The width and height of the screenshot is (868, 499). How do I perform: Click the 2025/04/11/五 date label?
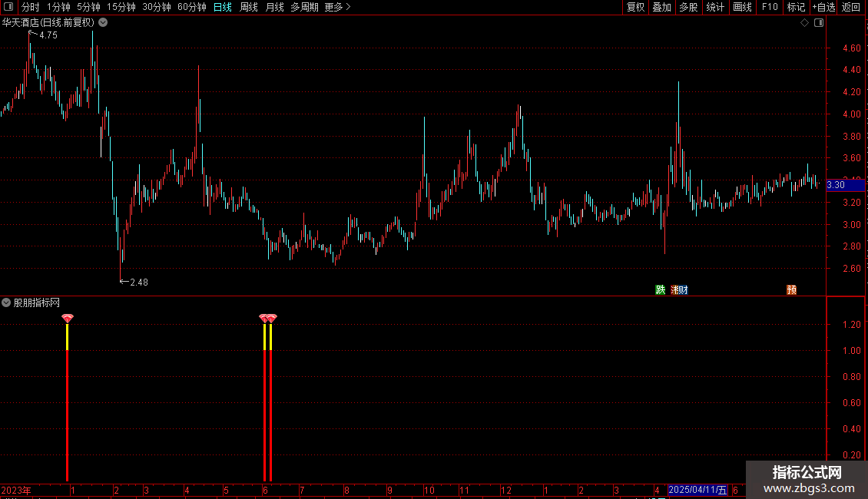tap(697, 490)
